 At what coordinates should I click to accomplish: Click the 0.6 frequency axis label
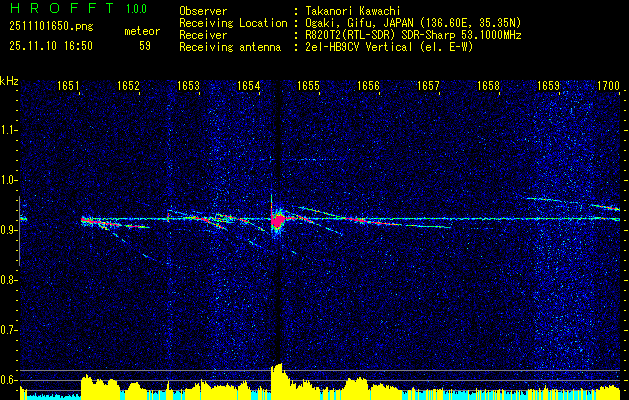point(8,380)
